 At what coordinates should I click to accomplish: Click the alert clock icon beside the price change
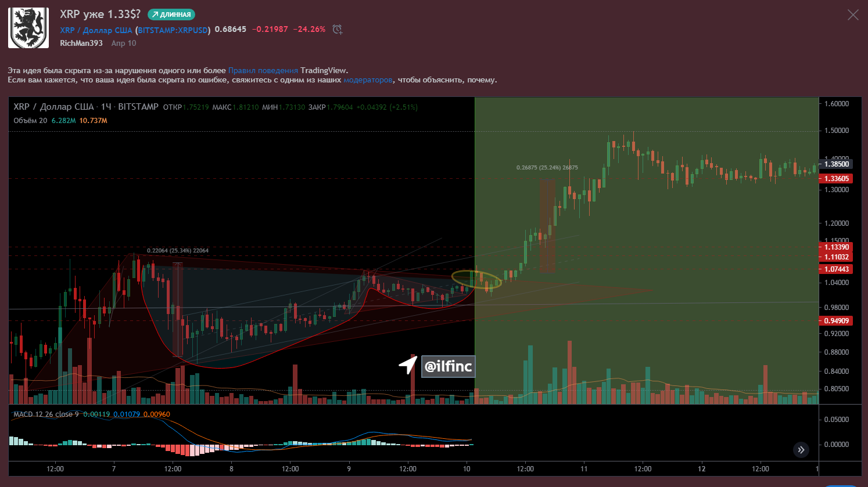point(337,30)
